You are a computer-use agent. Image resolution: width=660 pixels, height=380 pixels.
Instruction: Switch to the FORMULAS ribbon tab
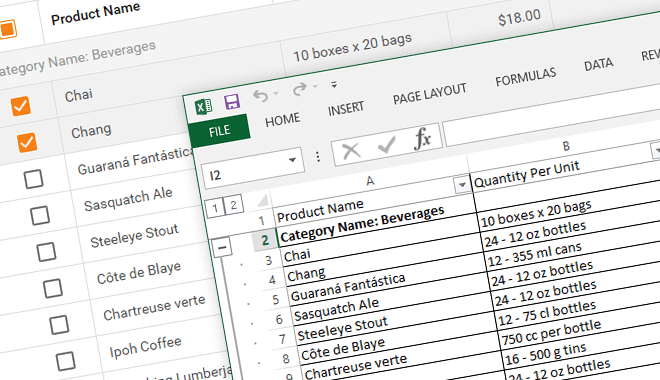tap(526, 77)
